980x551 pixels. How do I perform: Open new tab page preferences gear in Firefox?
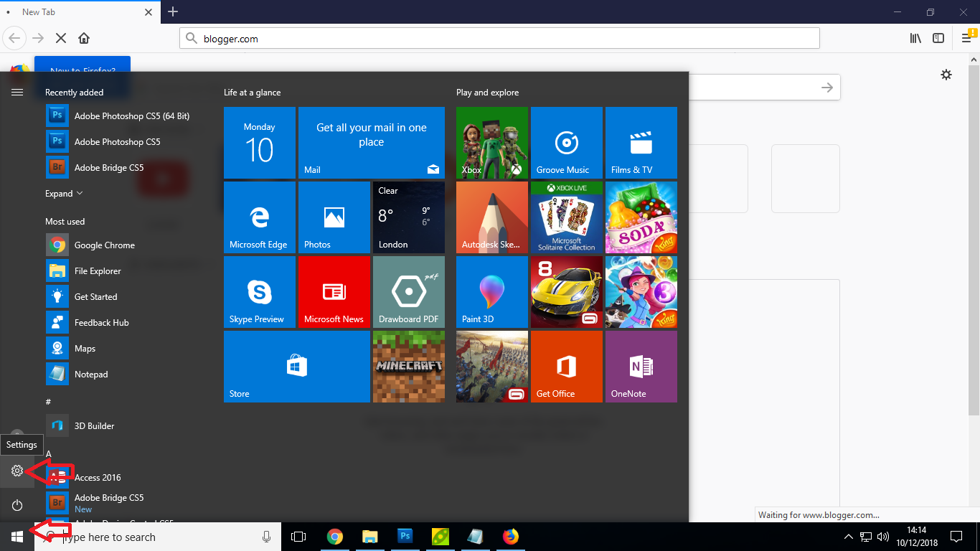[x=946, y=75]
